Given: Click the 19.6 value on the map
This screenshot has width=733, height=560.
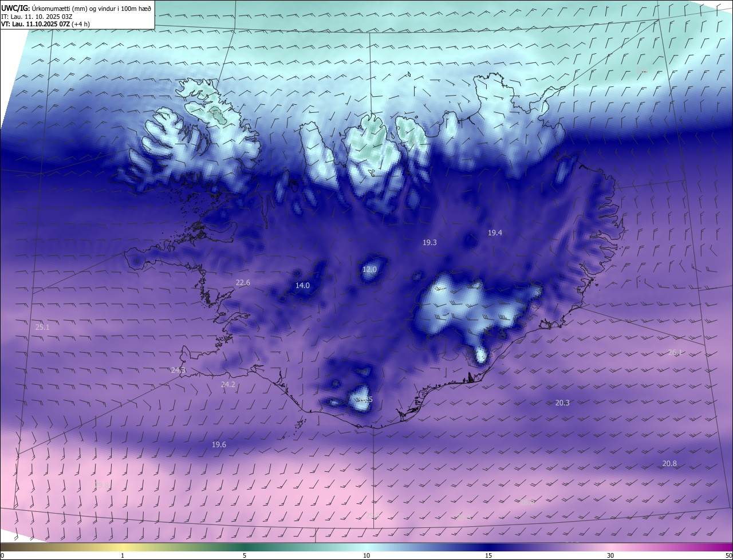Looking at the screenshot, I should pyautogui.click(x=219, y=445).
